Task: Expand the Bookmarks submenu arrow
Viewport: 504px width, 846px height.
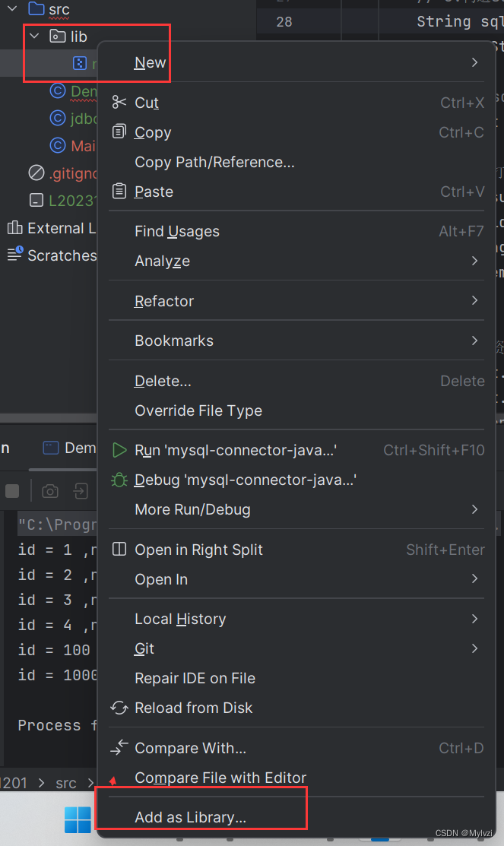Action: tap(474, 341)
